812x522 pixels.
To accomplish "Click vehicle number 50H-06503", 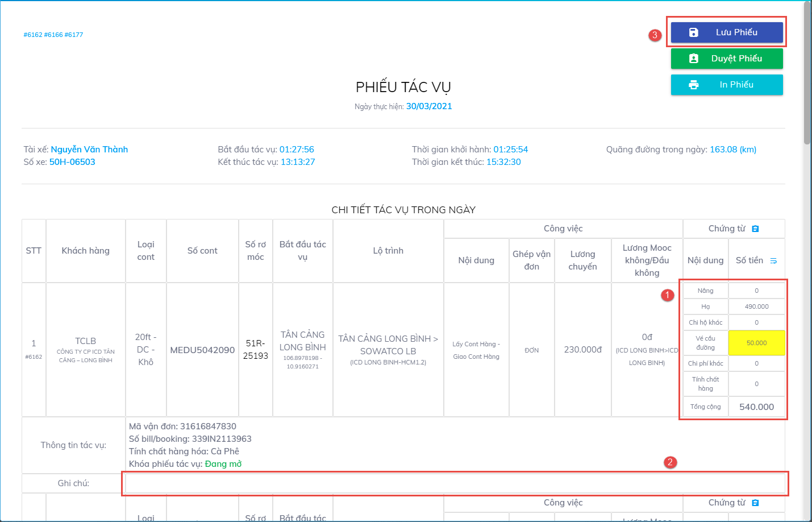I will [x=72, y=162].
